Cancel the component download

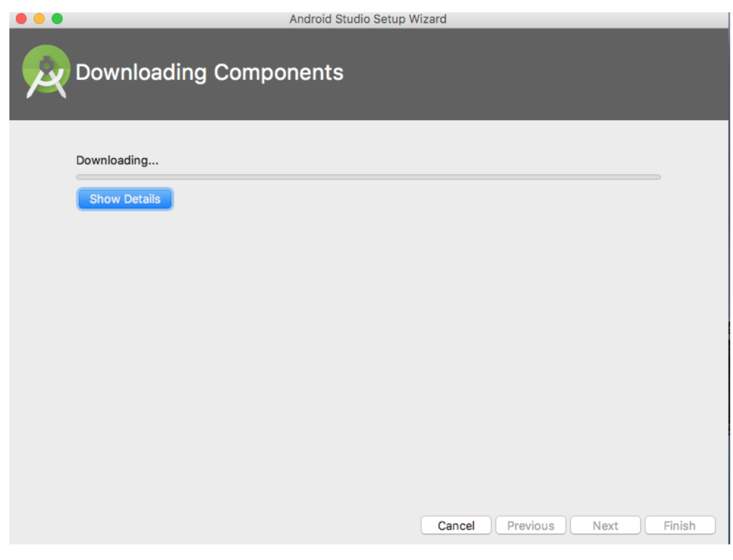tap(456, 525)
